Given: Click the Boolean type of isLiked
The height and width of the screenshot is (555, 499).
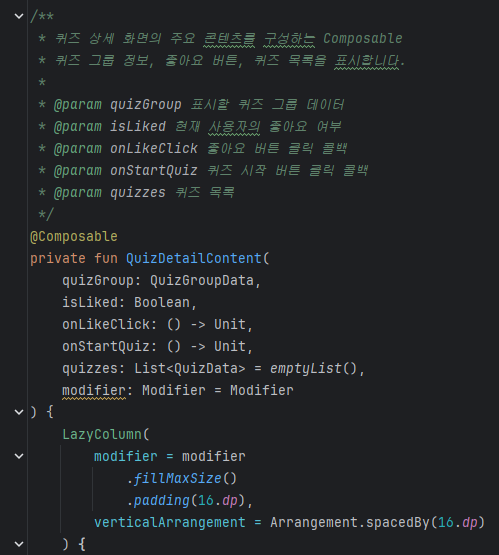Looking at the screenshot, I should coord(162,302).
